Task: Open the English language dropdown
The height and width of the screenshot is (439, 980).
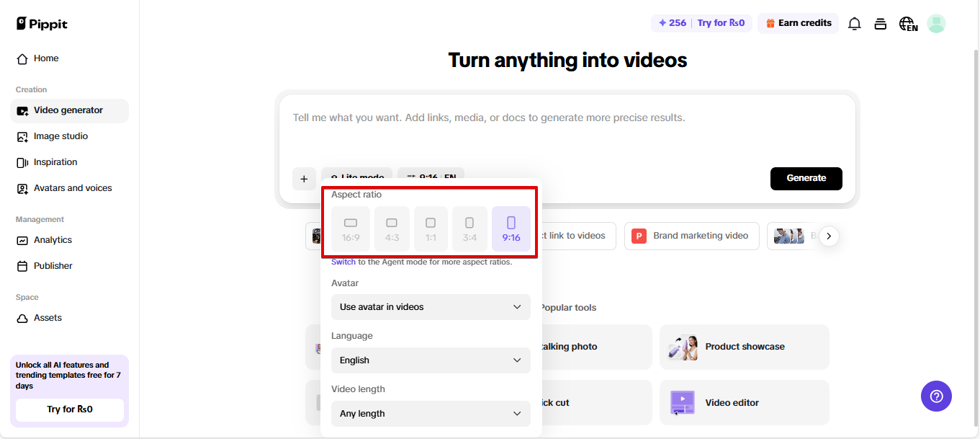Action: (x=431, y=360)
